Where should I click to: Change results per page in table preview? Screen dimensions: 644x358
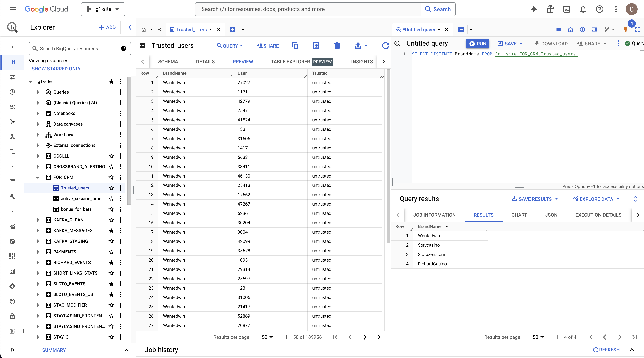[267, 337]
